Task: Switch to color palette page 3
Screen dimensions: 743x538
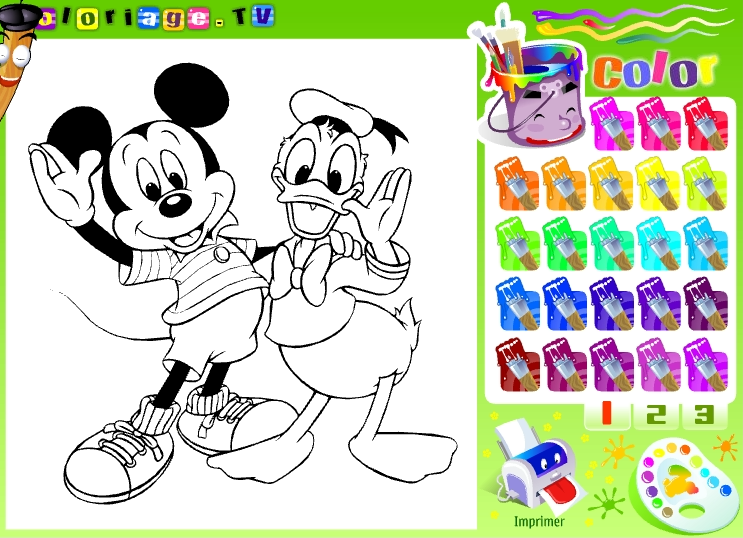Action: point(704,414)
